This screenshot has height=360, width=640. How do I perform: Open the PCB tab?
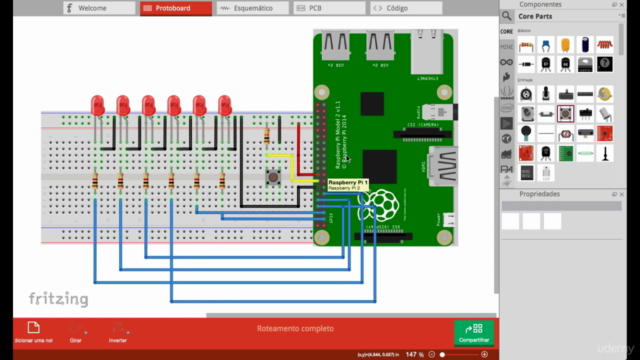329,8
